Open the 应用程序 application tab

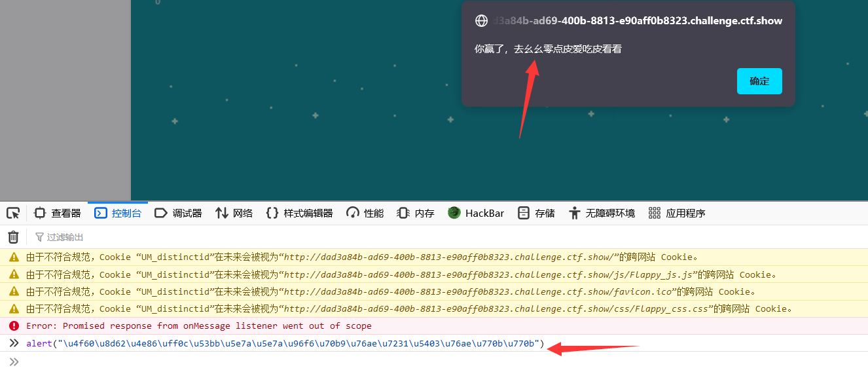pyautogui.click(x=677, y=213)
